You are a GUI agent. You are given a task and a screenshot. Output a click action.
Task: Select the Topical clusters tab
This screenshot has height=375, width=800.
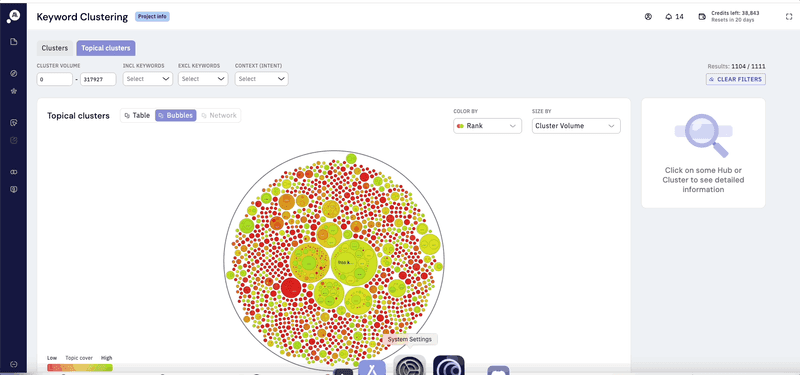pos(106,48)
